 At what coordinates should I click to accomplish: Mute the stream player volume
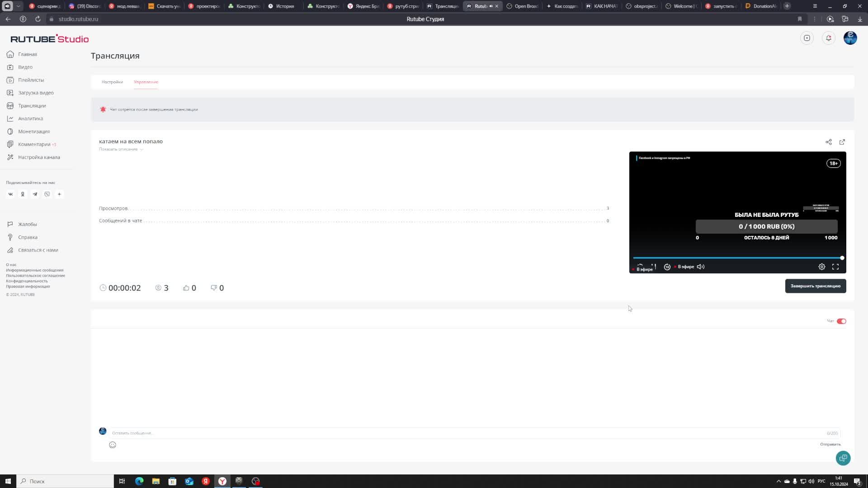point(700,267)
